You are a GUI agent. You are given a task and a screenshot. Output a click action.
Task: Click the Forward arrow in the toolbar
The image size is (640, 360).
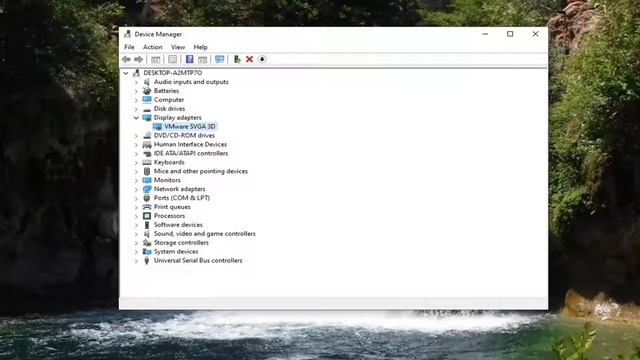click(138, 60)
